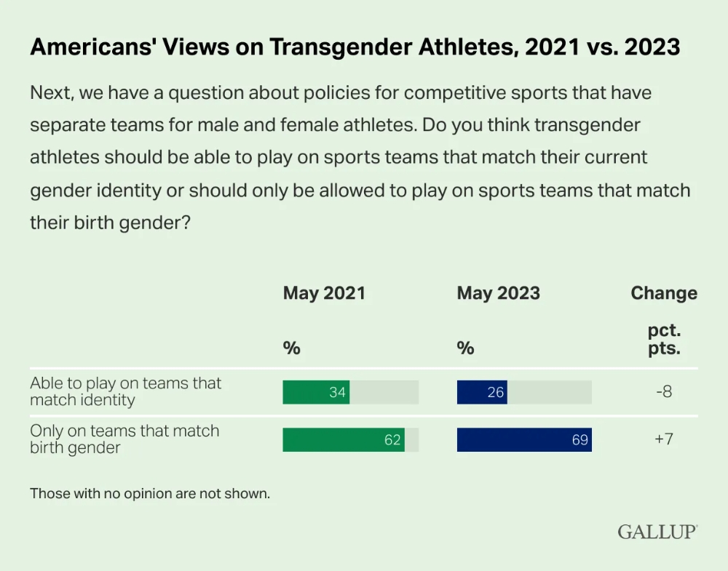Click the % label under May 2023
This screenshot has height=571, width=728.
pos(466,348)
